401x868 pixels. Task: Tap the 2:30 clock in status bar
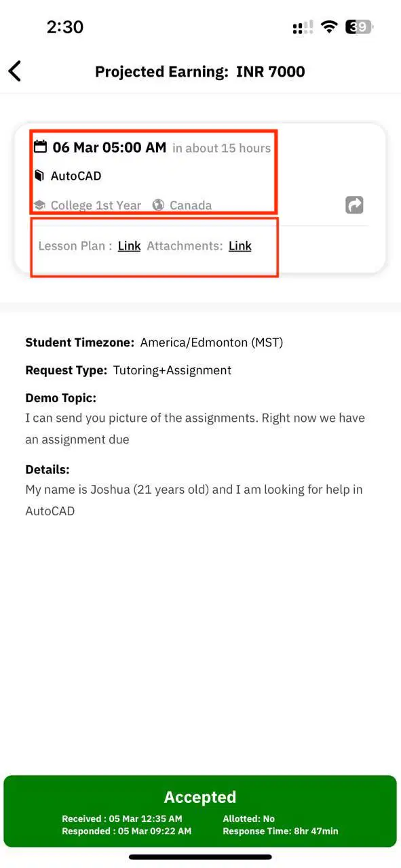(65, 27)
